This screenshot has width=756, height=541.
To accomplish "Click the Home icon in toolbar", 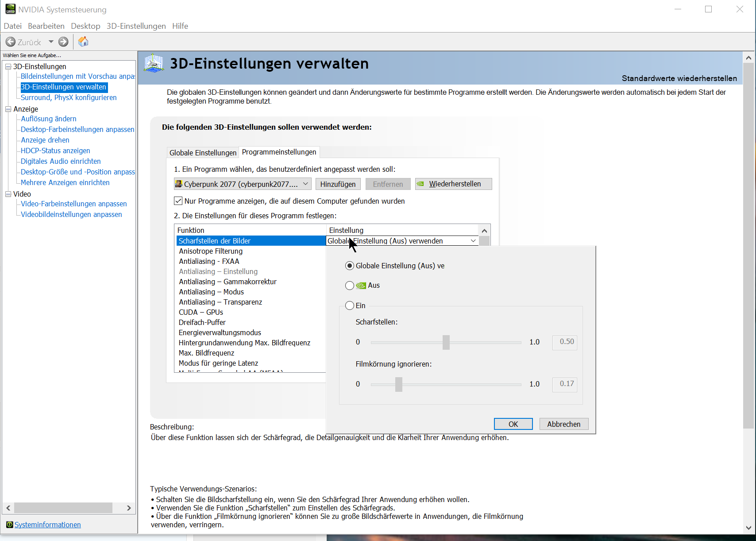I will click(83, 42).
